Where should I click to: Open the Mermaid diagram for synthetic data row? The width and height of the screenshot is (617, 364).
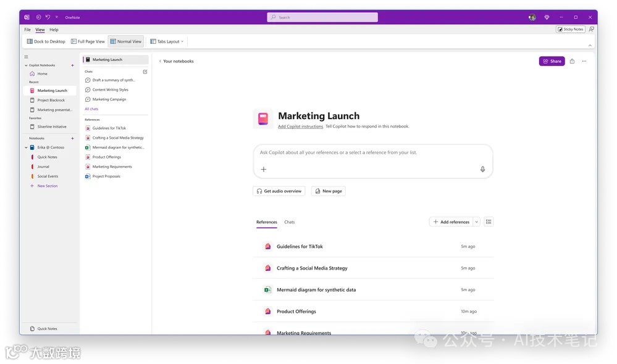[x=373, y=290]
